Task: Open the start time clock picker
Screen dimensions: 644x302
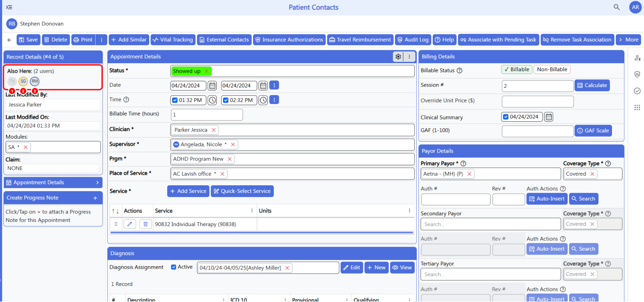Action: [x=212, y=100]
